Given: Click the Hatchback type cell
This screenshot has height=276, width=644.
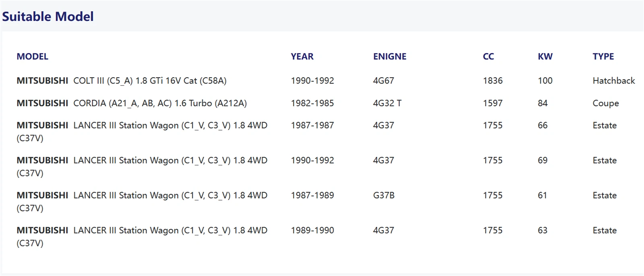Looking at the screenshot, I should coord(613,80).
